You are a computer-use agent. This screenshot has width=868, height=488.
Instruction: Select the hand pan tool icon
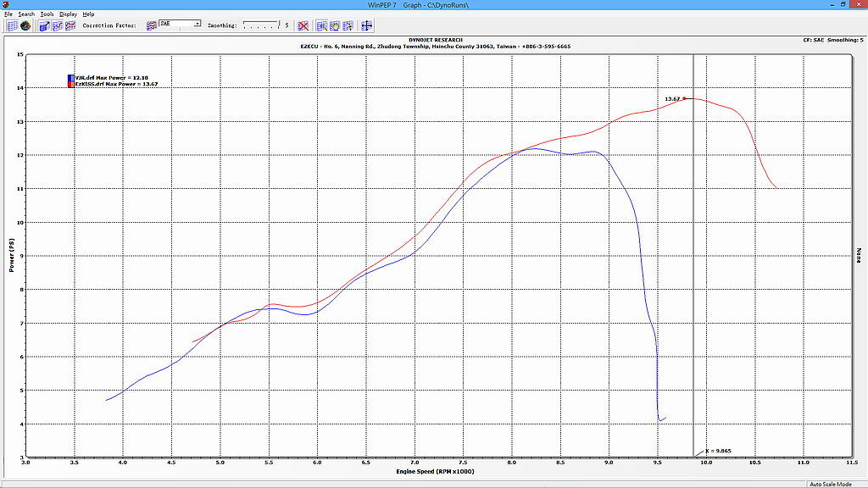(336, 25)
